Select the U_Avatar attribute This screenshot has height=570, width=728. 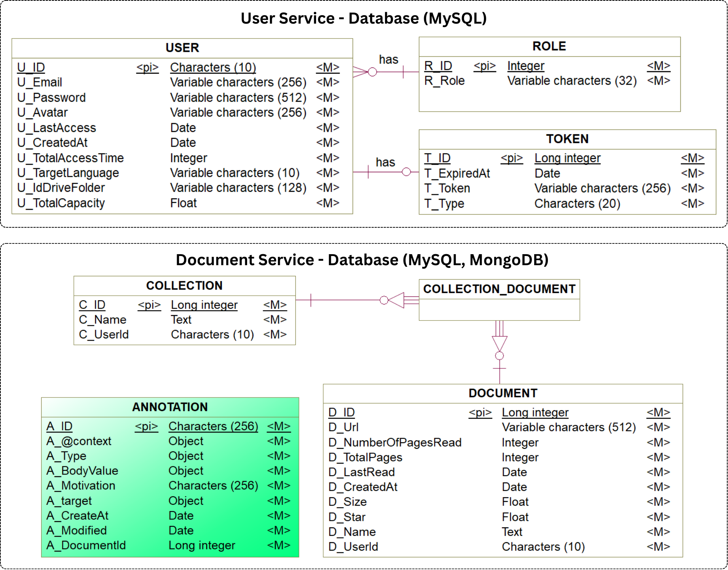(x=42, y=112)
